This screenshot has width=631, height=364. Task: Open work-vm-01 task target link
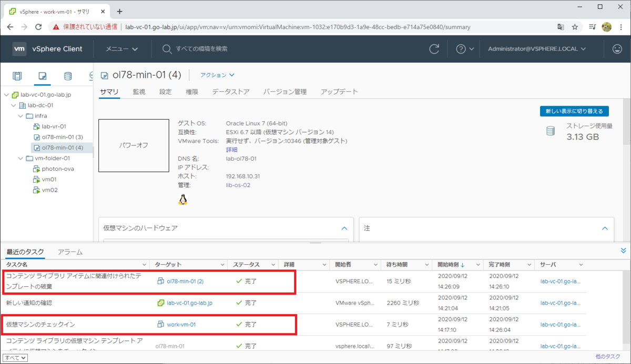point(181,325)
